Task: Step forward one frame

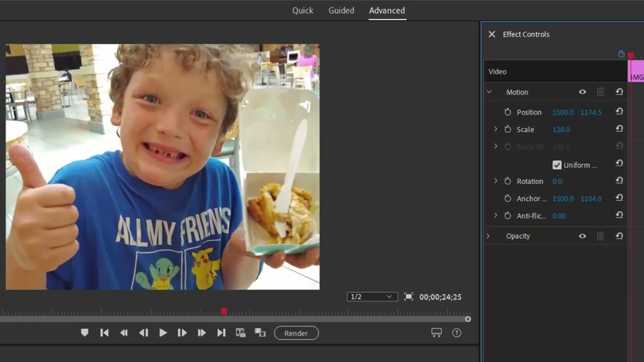Action: pyautogui.click(x=182, y=333)
